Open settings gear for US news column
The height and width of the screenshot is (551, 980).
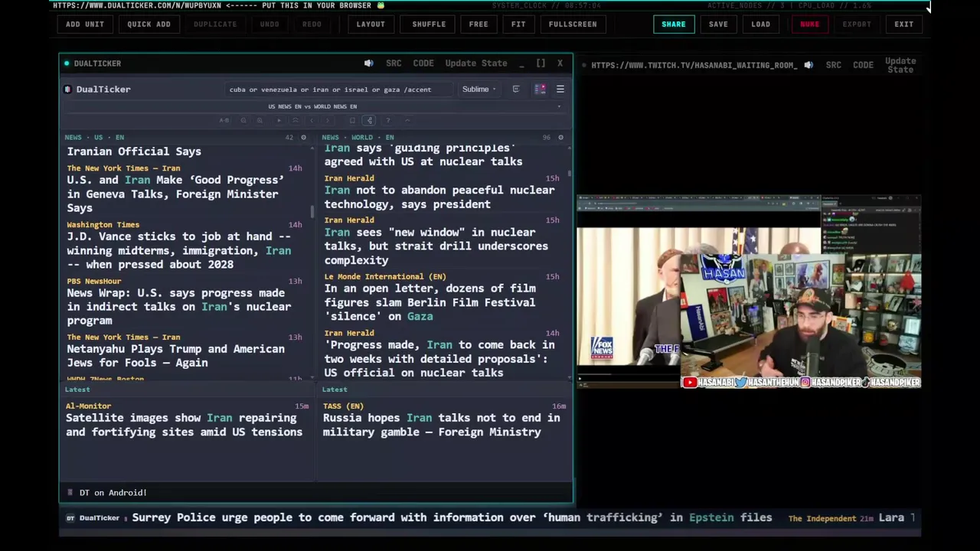click(303, 138)
